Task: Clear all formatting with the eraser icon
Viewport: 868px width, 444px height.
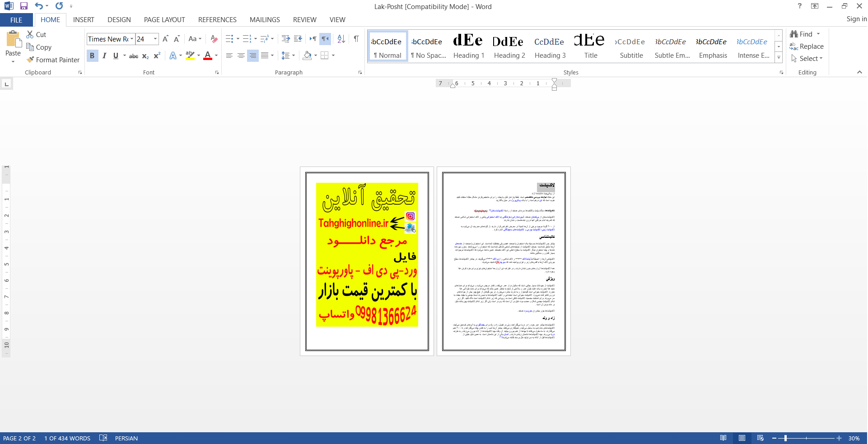Action: click(214, 39)
